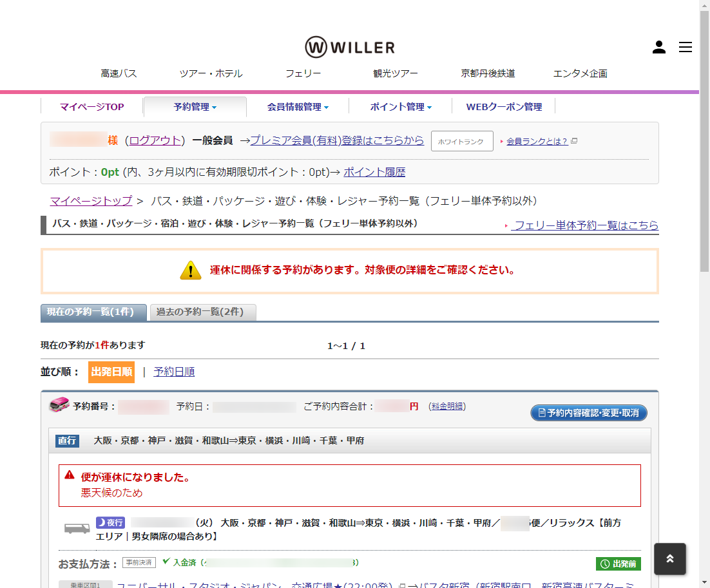The width and height of the screenshot is (710, 588).
Task: Open the フェリー単体予約一覧はこちら link
Action: click(x=584, y=225)
